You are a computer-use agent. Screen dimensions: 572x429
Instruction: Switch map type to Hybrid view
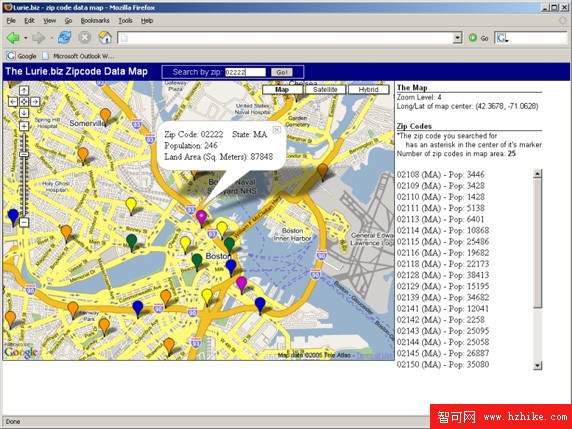(368, 90)
